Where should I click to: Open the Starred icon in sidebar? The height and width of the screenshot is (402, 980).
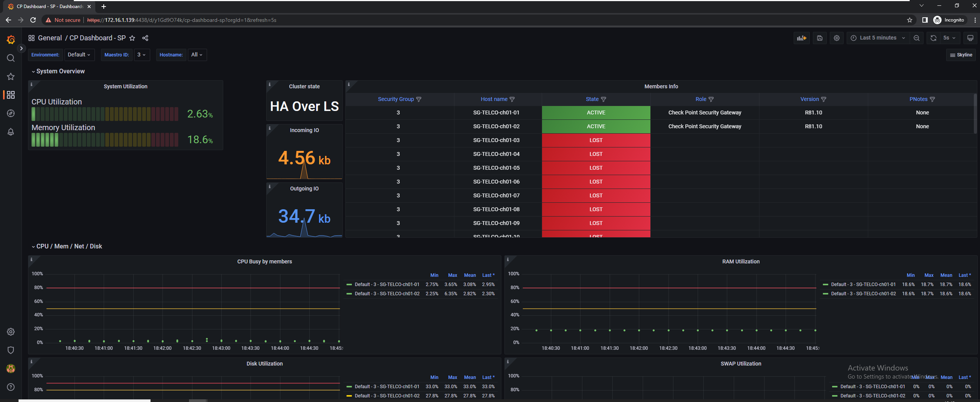tap(11, 76)
